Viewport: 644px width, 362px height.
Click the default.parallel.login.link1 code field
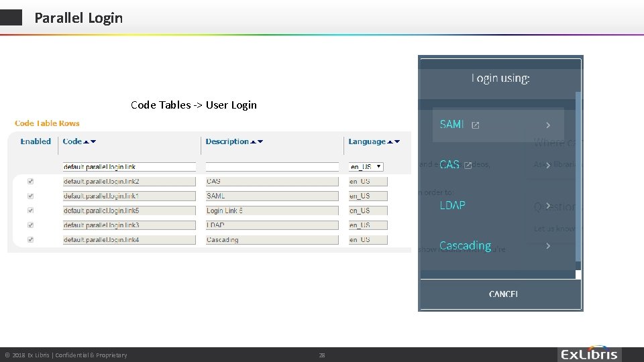point(129,196)
